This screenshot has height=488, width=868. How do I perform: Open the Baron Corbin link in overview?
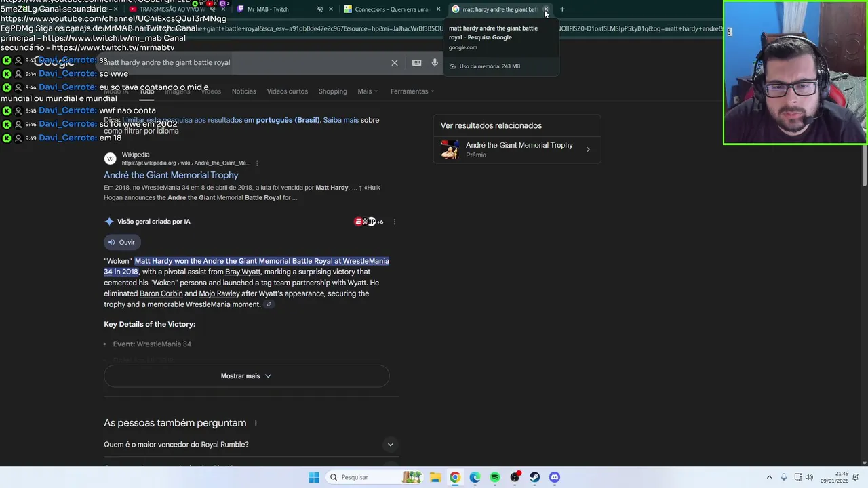161,293
